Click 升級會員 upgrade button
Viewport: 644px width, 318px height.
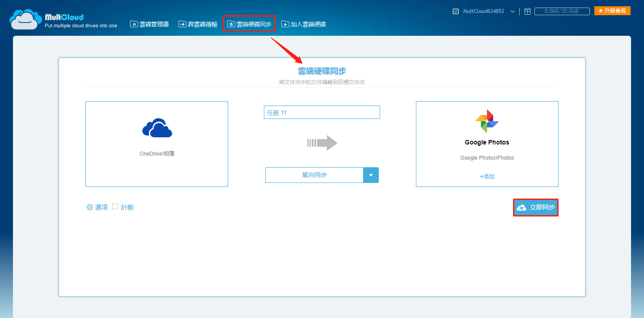pos(612,11)
